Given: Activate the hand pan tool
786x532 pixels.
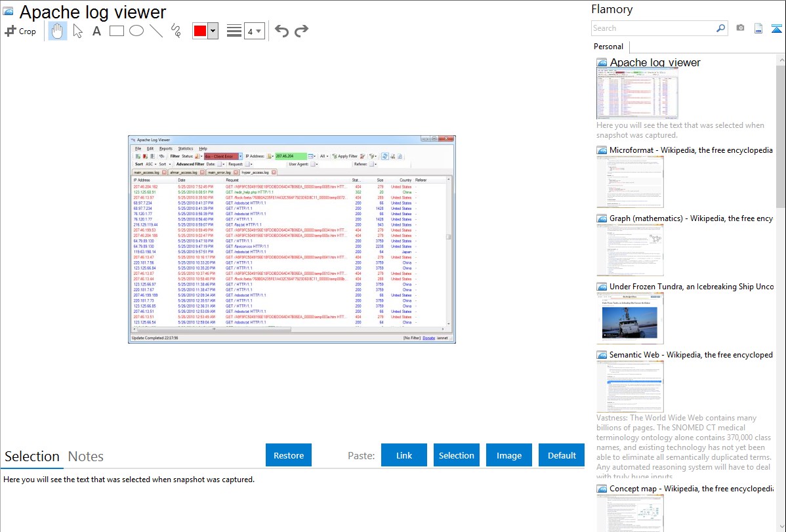Looking at the screenshot, I should tap(58, 31).
